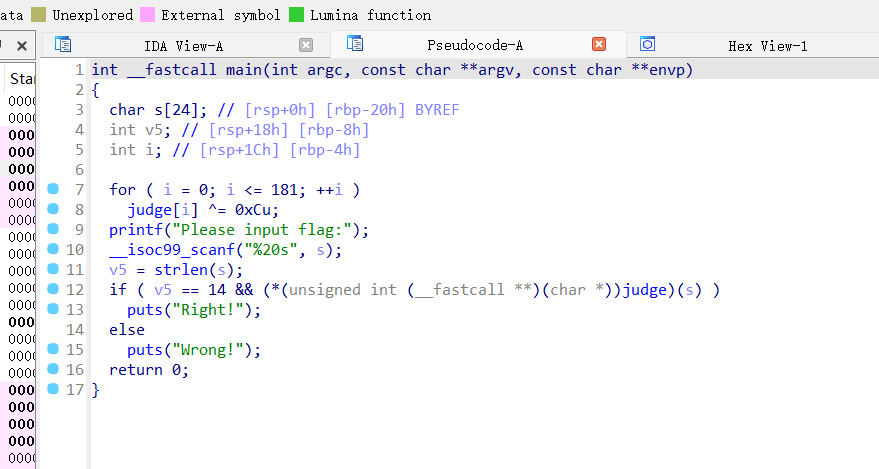Select the char s[24] variable declaration

coord(158,110)
